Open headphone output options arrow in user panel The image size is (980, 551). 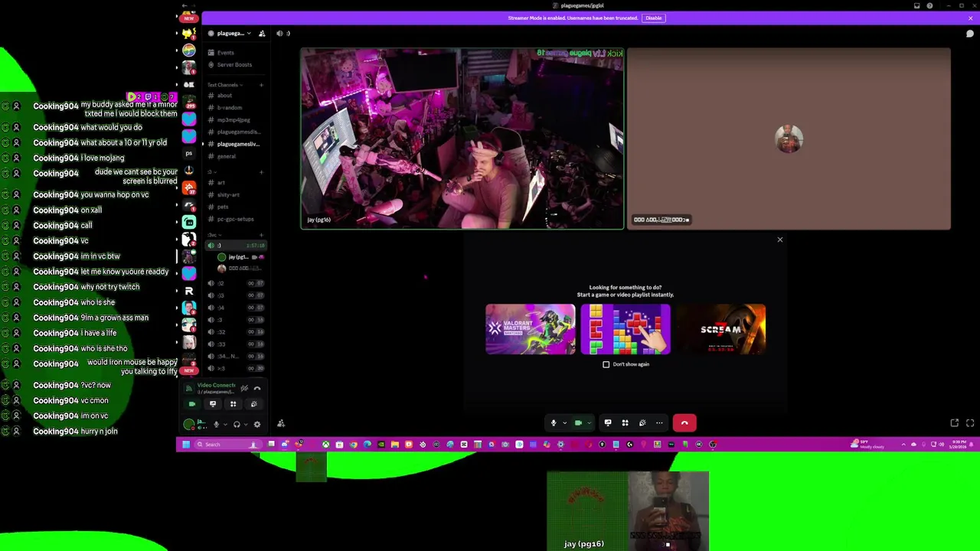coord(246,424)
